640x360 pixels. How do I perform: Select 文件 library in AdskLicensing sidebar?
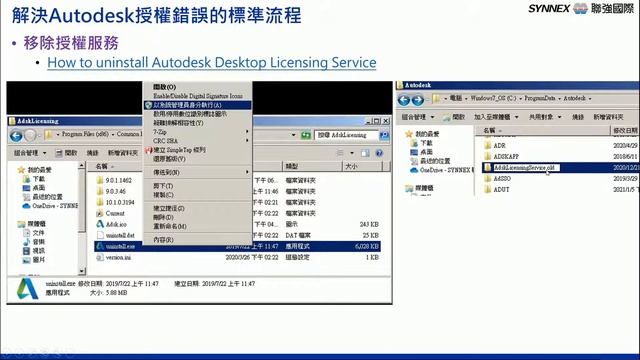coord(34,233)
